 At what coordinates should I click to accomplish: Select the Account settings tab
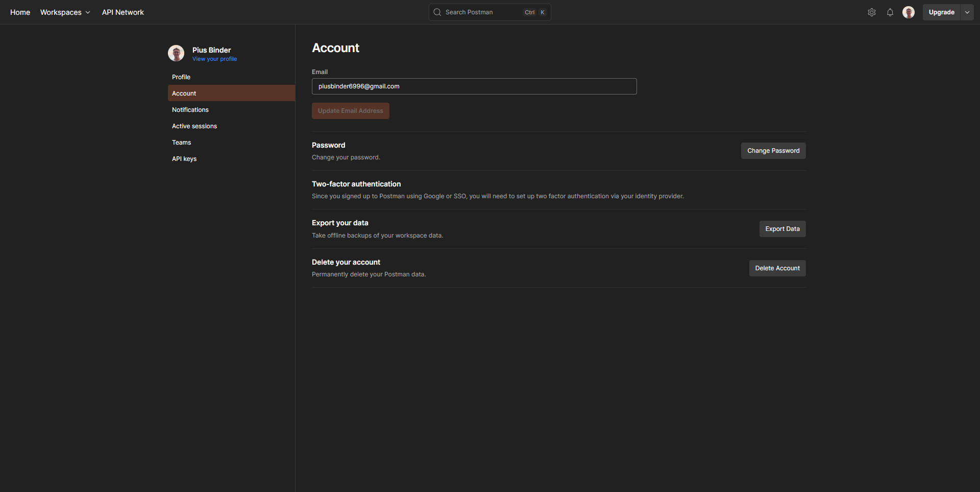pyautogui.click(x=231, y=93)
